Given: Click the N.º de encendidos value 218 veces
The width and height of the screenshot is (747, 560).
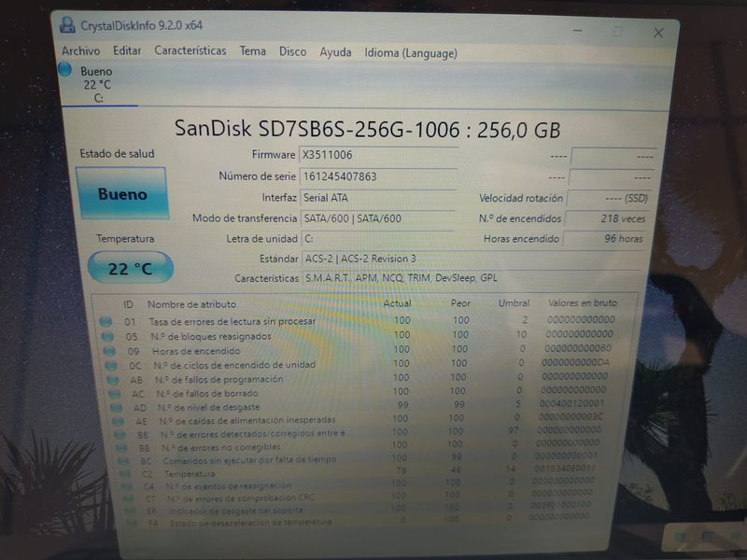Looking at the screenshot, I should tap(606, 218).
